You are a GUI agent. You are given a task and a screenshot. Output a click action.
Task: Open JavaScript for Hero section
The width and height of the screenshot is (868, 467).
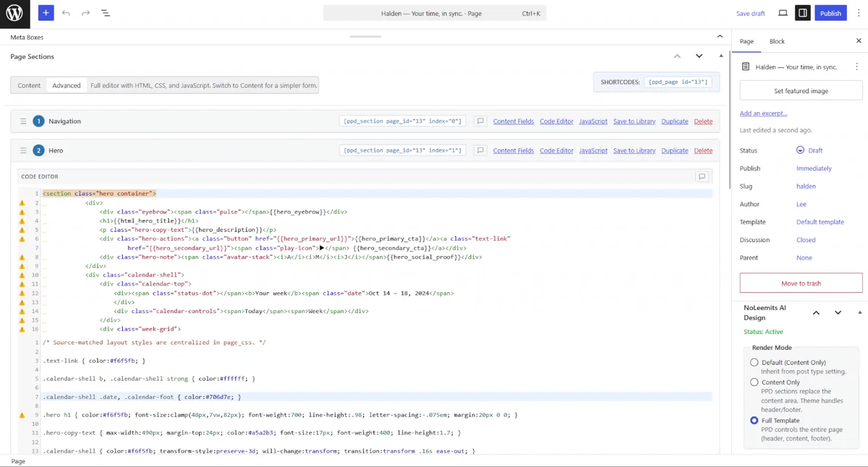(593, 150)
